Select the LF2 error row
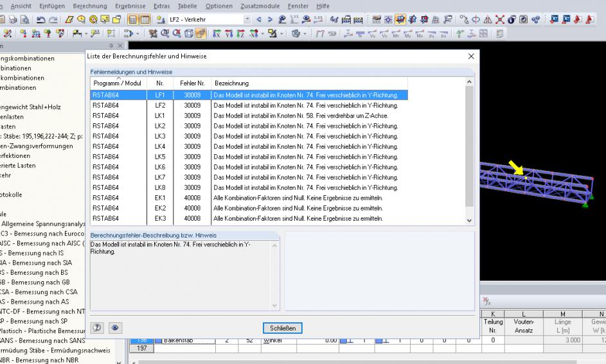The image size is (606, 364). click(x=249, y=105)
